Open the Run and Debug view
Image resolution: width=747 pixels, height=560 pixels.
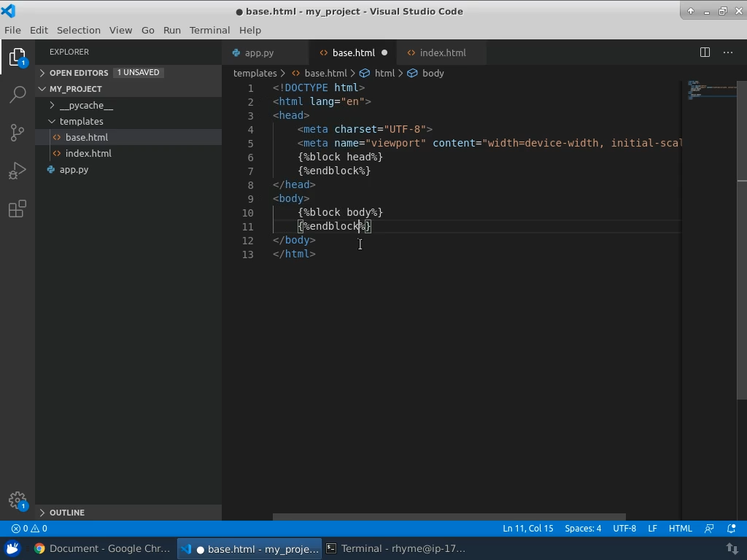(x=18, y=171)
